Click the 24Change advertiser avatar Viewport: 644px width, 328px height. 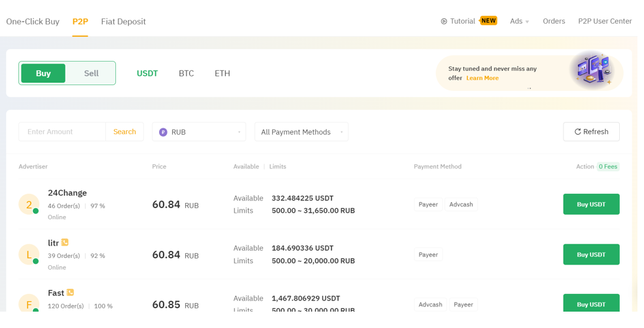[29, 204]
